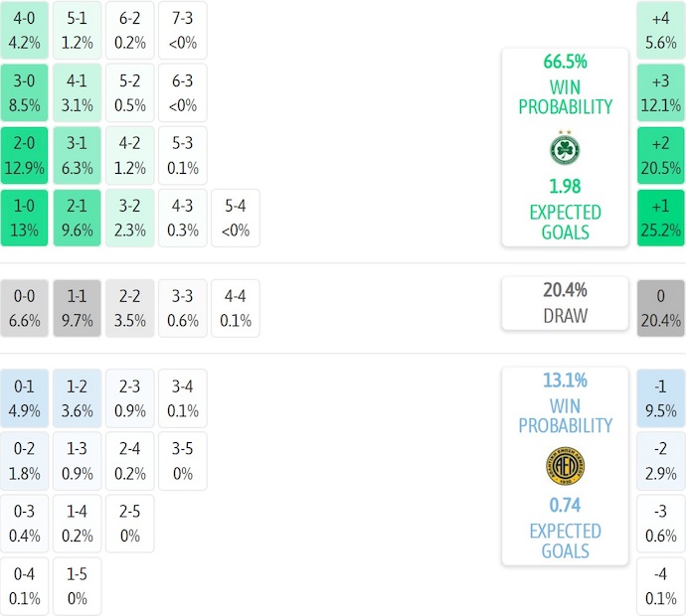Click the green shamrock team crest
The image size is (686, 616).
pos(565,148)
